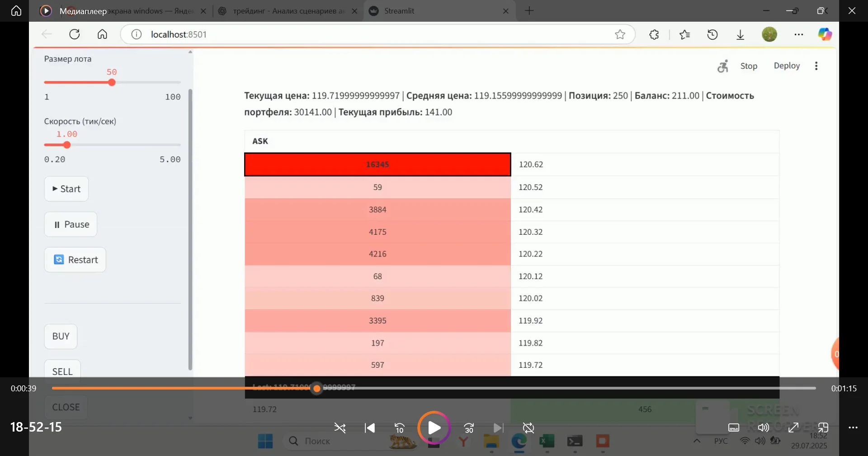Open the browser favorites list
This screenshot has height=456, width=868.
684,34
